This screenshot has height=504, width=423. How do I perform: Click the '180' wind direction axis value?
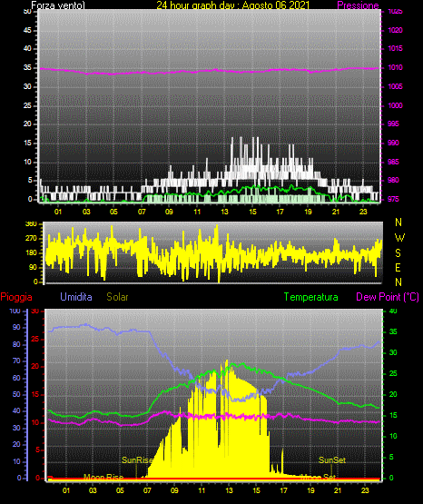[31, 253]
